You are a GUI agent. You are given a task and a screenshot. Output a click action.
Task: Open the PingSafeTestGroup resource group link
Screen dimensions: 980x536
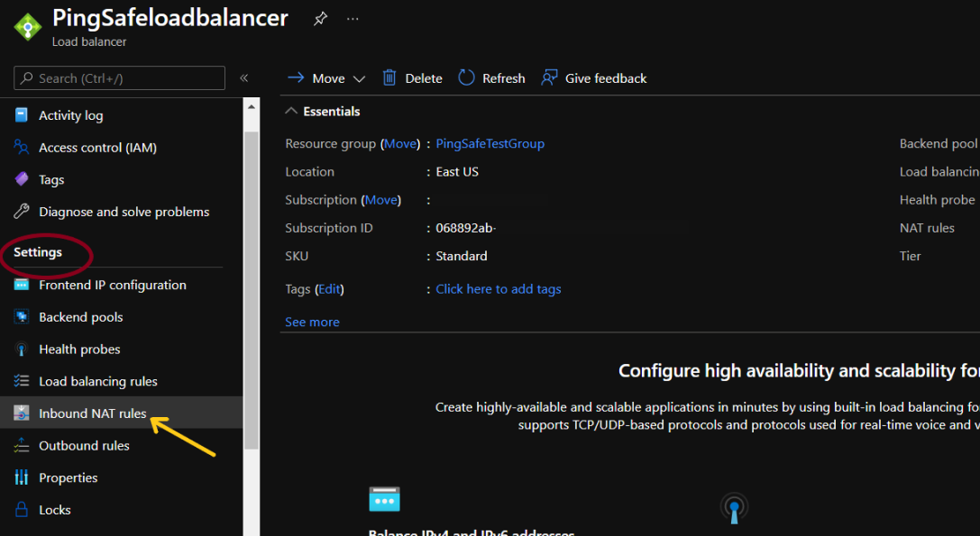click(490, 143)
